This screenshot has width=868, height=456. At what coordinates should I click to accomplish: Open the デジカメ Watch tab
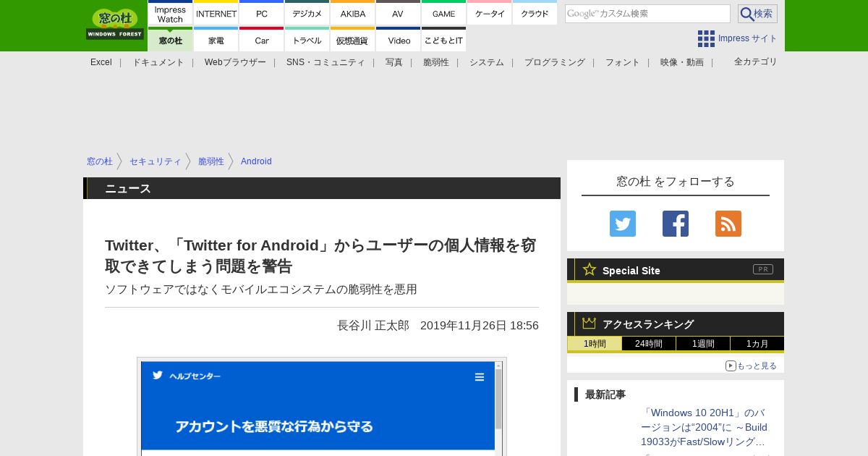tap(307, 14)
